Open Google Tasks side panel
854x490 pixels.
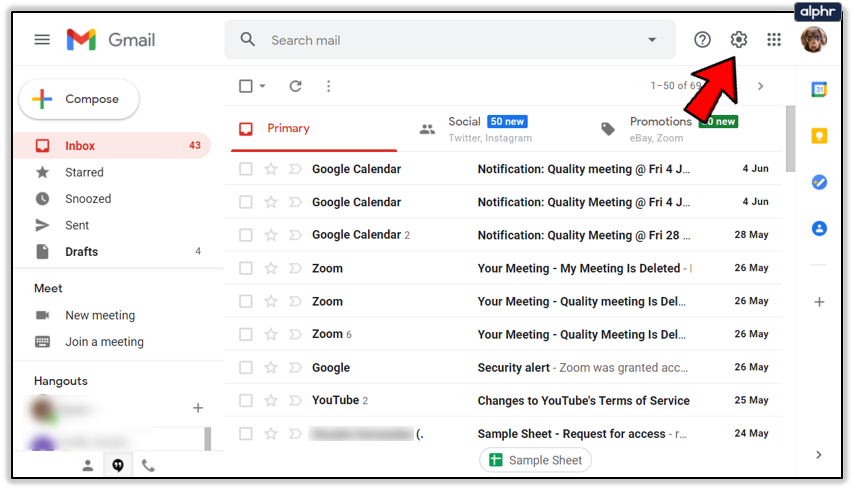click(x=819, y=182)
